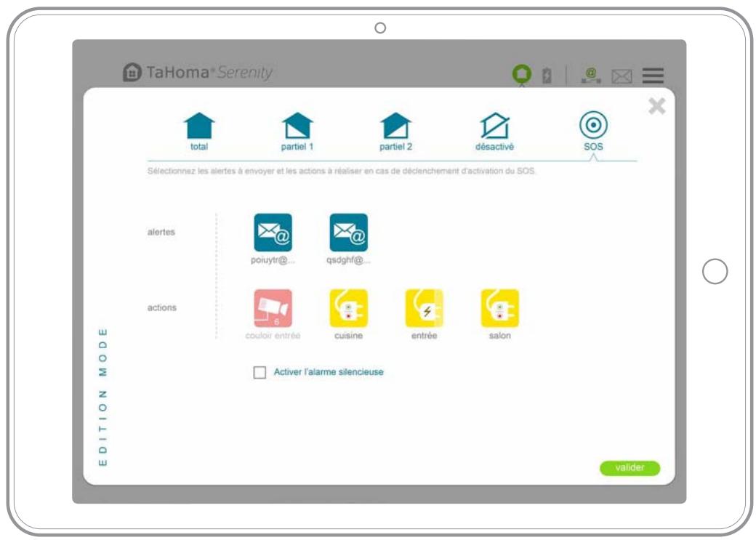Enable the Activer l'alarme silencieuse checkbox
Viewport: 756px width, 540px height.
click(x=260, y=372)
